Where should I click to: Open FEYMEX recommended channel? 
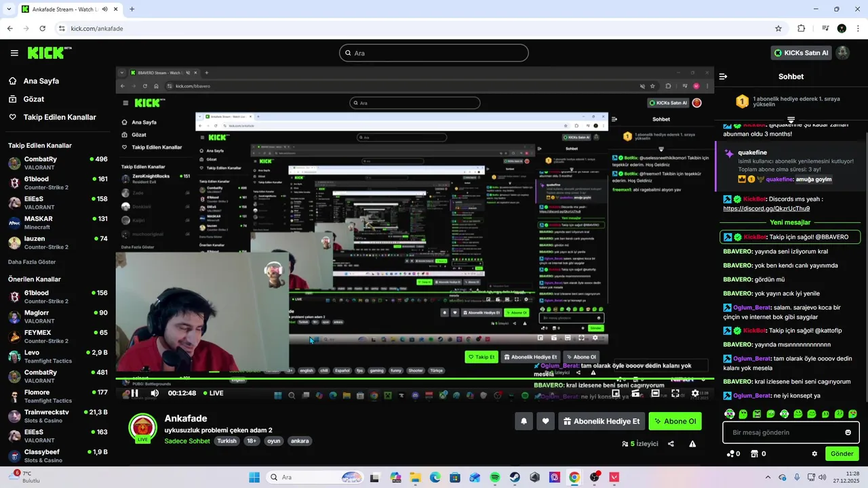[57, 336]
